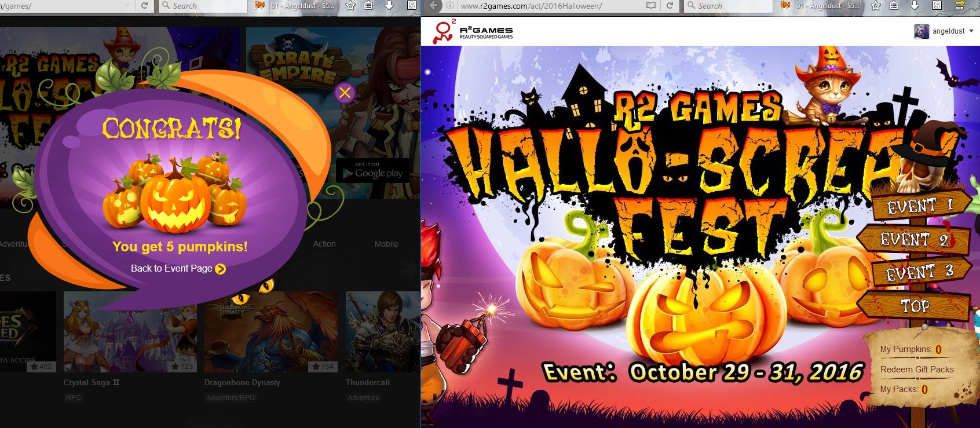
Task: Jump to the Event 3 sign
Action: tap(920, 271)
